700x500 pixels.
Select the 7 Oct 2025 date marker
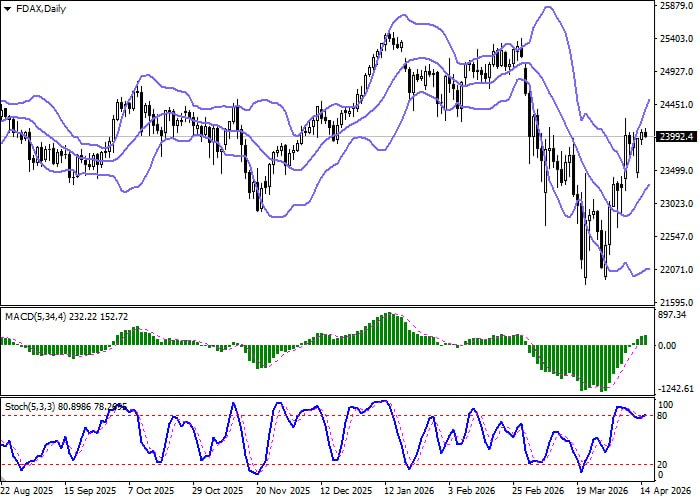(x=155, y=492)
